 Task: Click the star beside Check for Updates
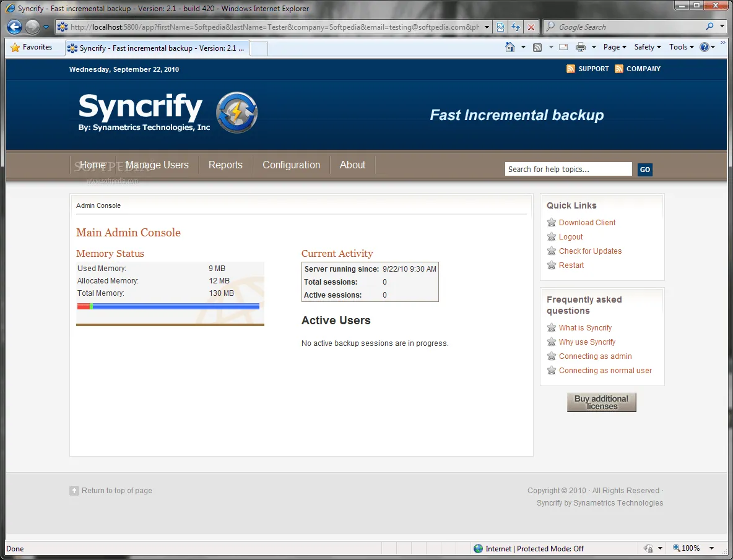pyautogui.click(x=552, y=251)
